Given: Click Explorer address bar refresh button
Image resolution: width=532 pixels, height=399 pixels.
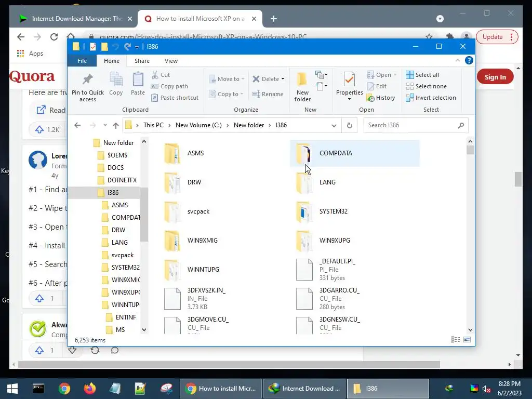Looking at the screenshot, I should pyautogui.click(x=350, y=125).
